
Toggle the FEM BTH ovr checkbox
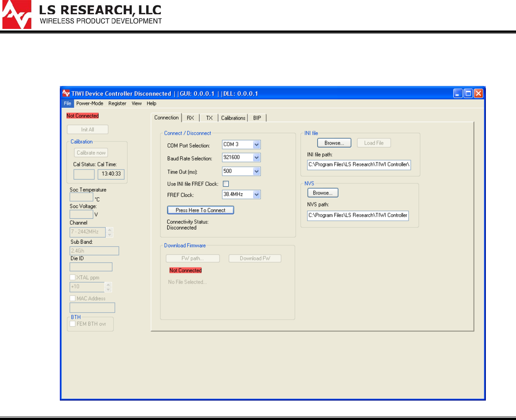click(73, 324)
